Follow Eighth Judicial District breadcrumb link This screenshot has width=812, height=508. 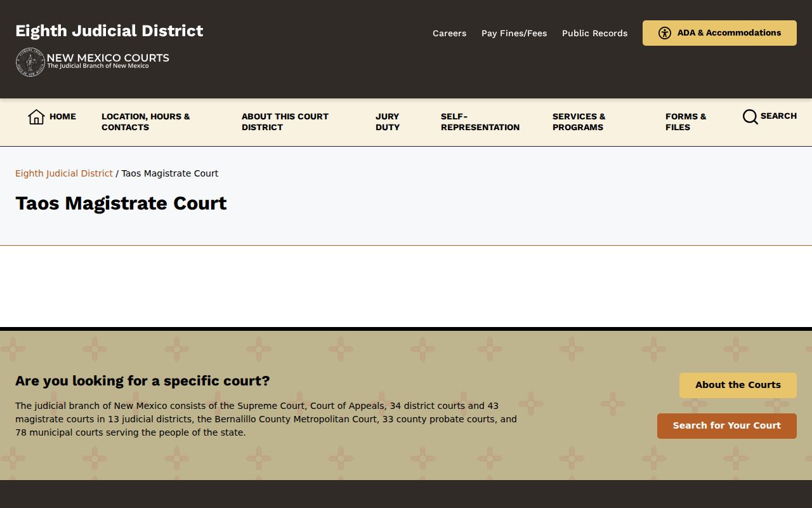coord(64,173)
